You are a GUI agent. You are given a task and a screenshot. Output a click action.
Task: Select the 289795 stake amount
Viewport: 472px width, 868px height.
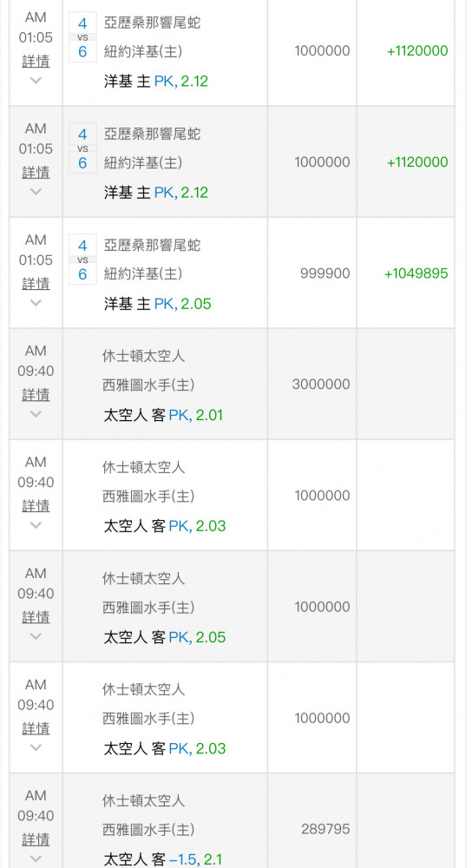(325, 829)
